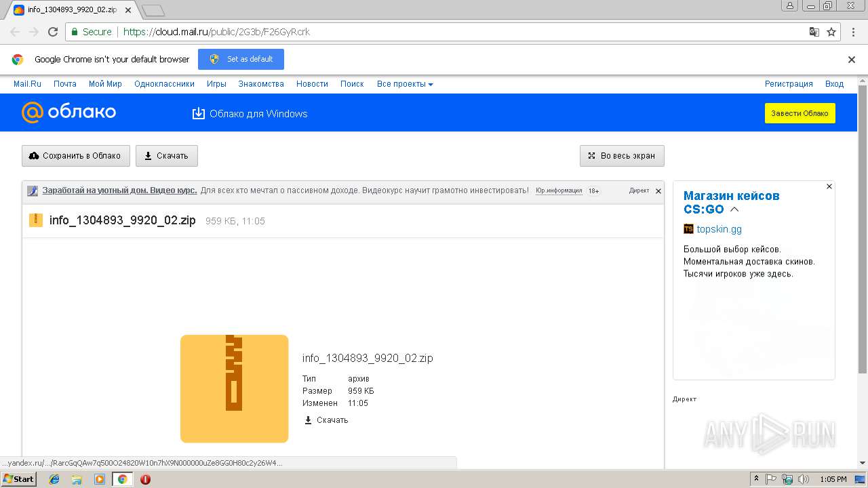Click Chrome user profile icon
This screenshot has height=488, width=868.
(789, 5)
